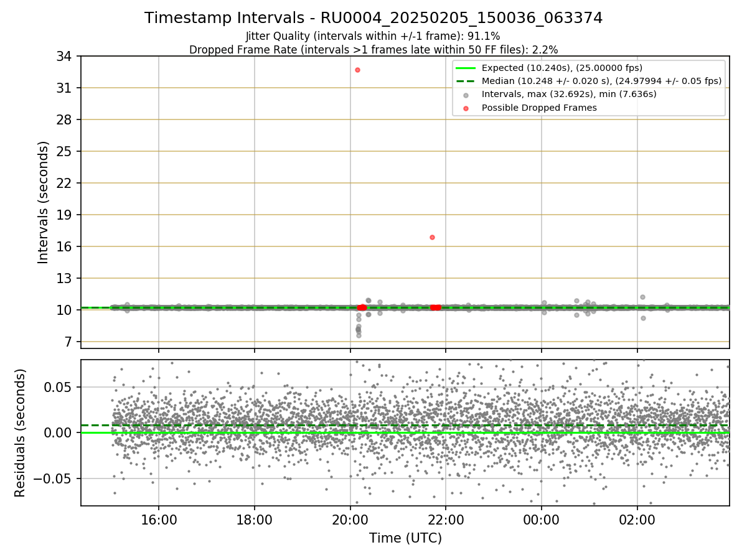Click the lowest gray interval point near 7.6 seconds

click(x=359, y=335)
